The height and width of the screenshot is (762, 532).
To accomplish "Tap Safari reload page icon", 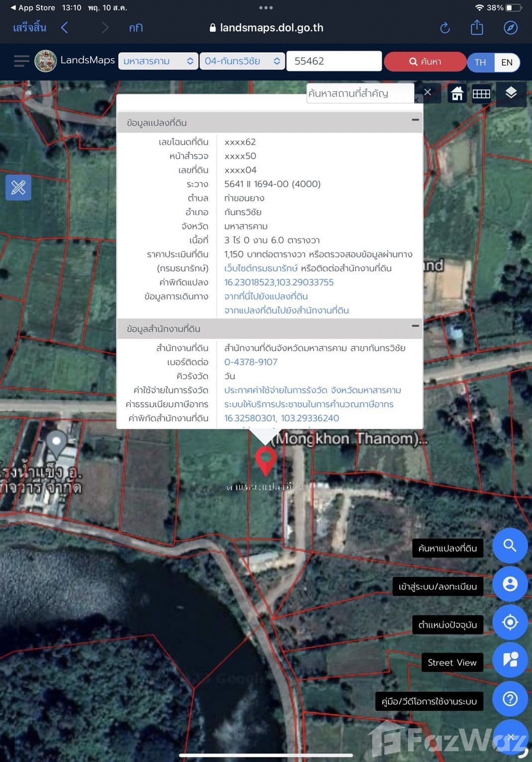I will (x=445, y=28).
